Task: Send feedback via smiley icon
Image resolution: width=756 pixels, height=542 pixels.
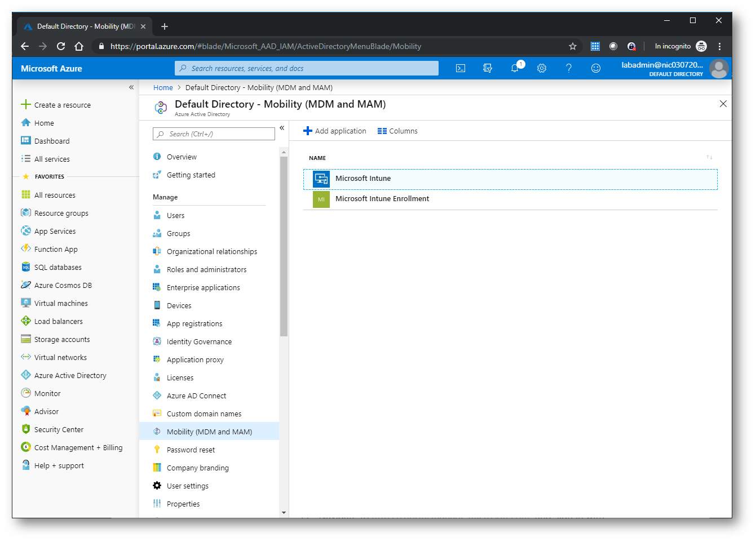Action: point(596,68)
